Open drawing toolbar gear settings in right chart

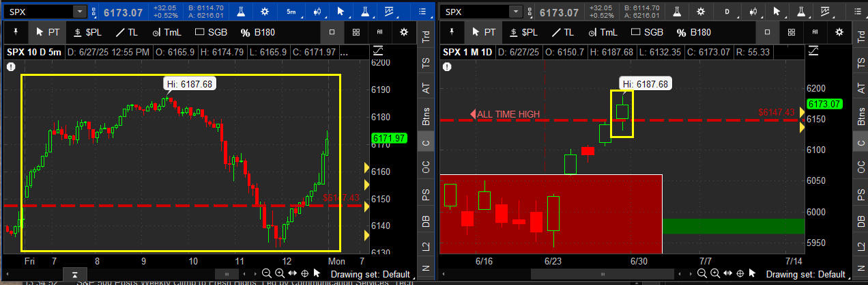[839, 32]
